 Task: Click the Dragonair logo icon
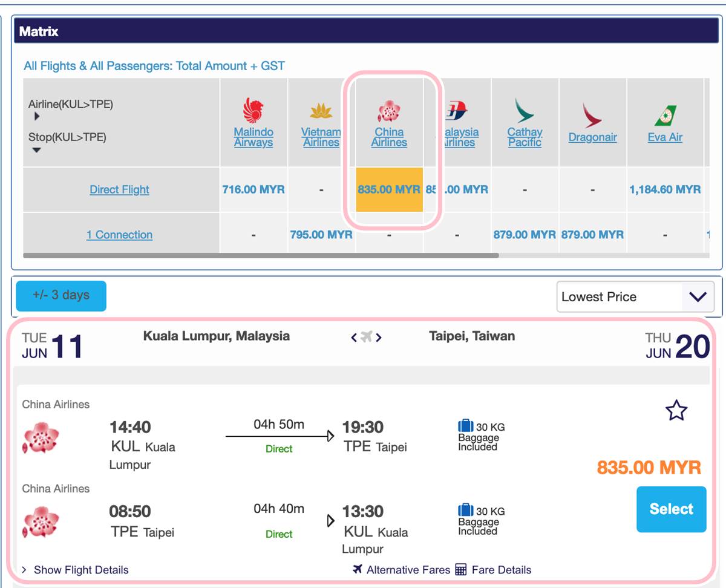592,115
